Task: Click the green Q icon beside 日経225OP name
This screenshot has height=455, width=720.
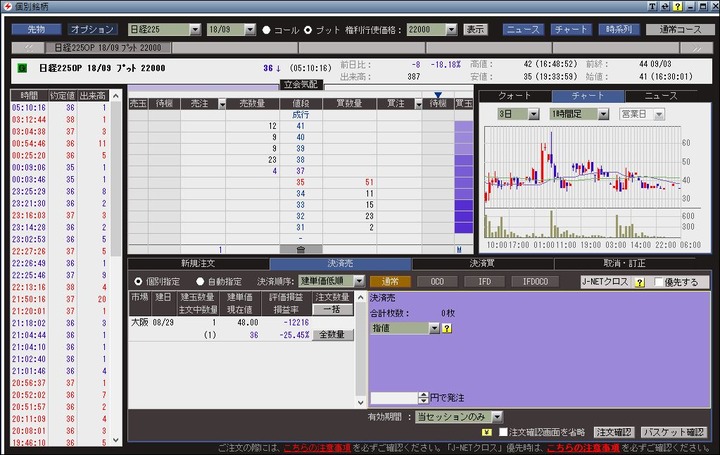Action: point(22,68)
